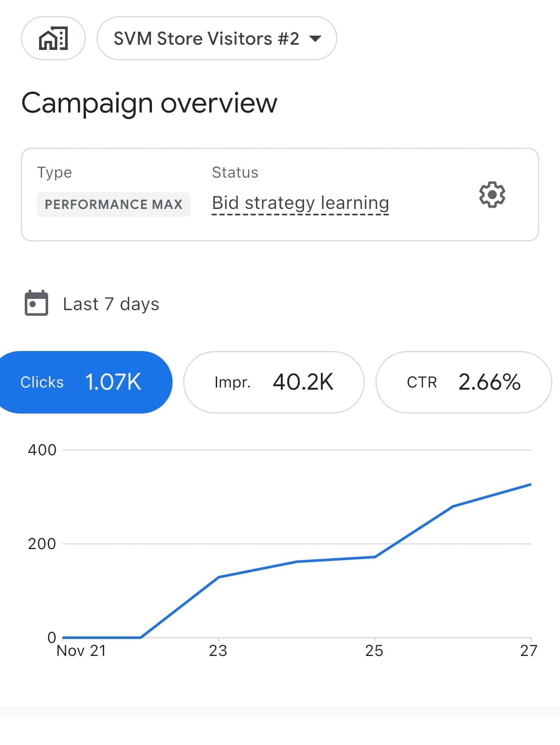The height and width of the screenshot is (745, 560).
Task: Click the 23 date label on chart axis
Action: (x=218, y=651)
